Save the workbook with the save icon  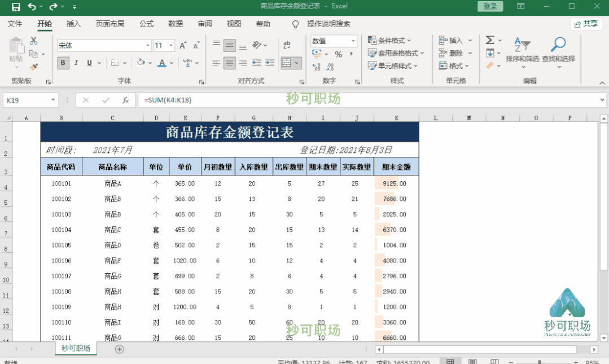pos(16,7)
